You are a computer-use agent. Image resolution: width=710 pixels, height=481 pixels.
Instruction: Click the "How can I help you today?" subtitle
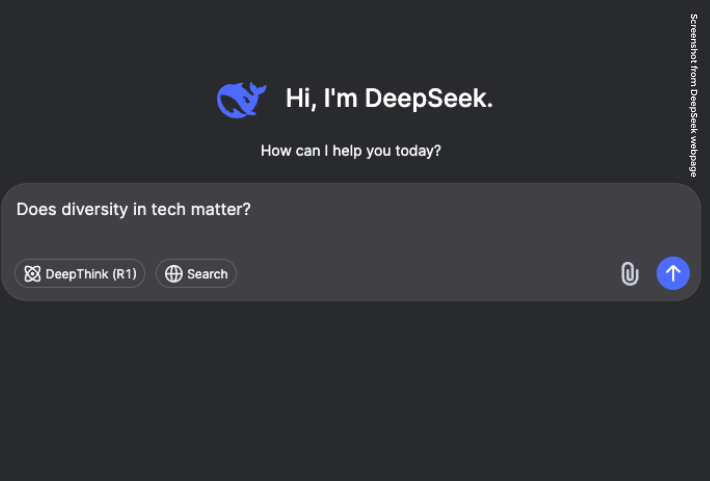tap(351, 151)
